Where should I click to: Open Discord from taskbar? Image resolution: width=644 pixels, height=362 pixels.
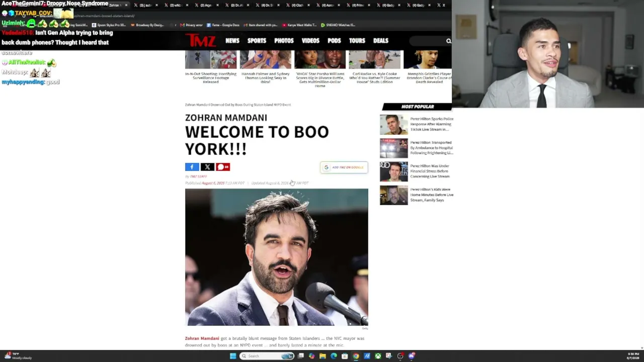tap(412, 356)
